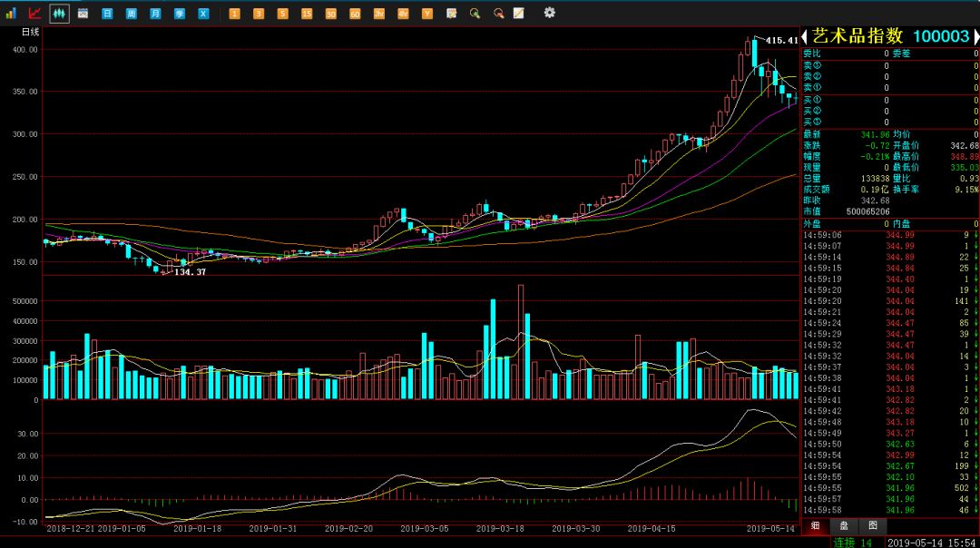This screenshot has width=980, height=548.
Task: Click the lowest price 335.03
Action: point(965,168)
